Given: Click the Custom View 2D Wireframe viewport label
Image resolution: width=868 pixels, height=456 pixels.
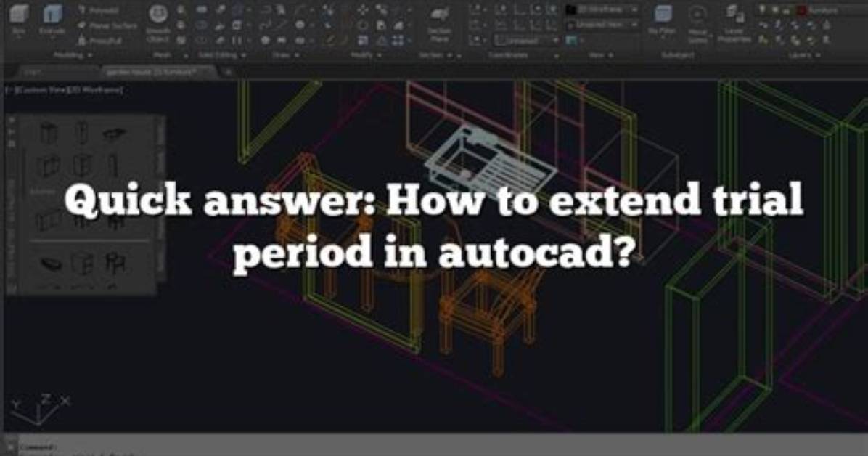Looking at the screenshot, I should point(65,90).
